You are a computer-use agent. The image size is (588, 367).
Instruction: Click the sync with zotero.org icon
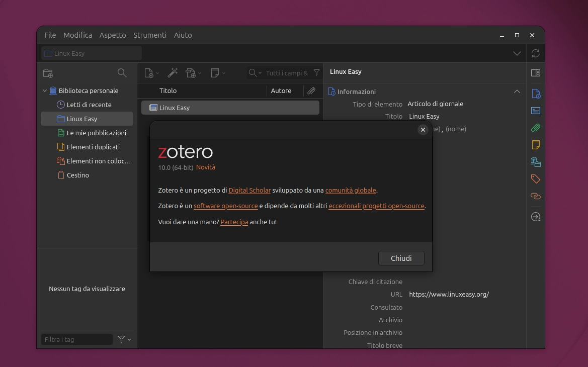(x=536, y=54)
